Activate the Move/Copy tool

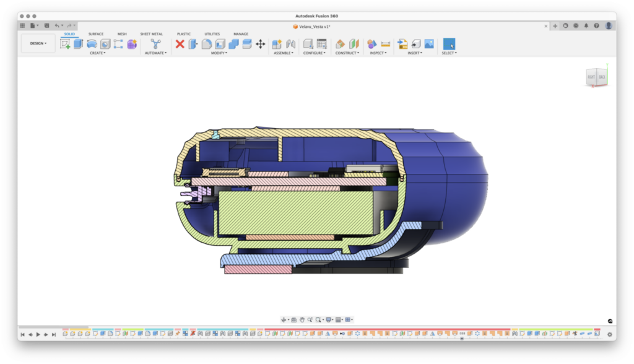(x=260, y=43)
